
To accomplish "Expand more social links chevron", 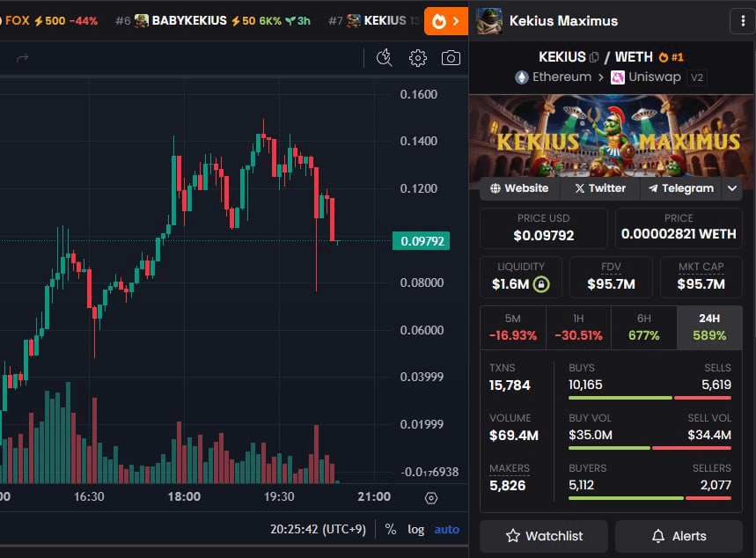I will (x=731, y=188).
